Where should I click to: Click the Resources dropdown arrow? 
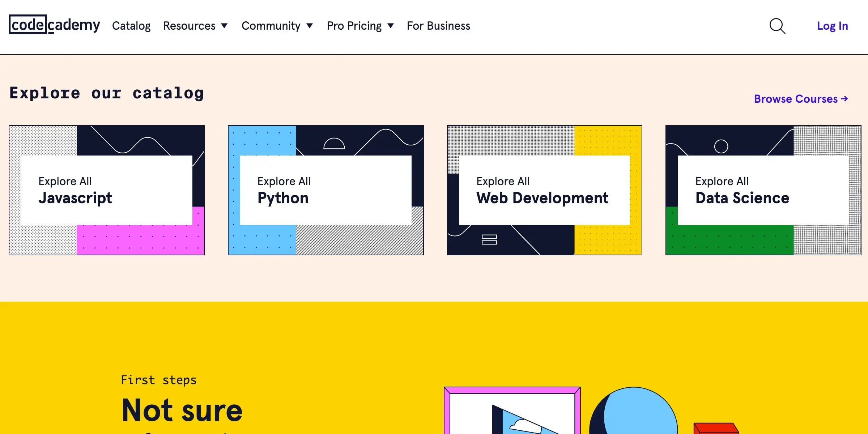[225, 25]
